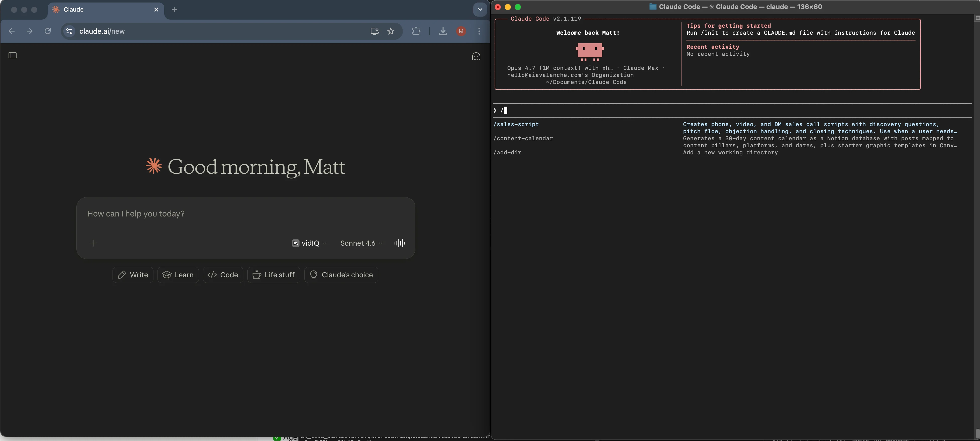Click the terminal top-right scroll marker icon

click(977, 18)
